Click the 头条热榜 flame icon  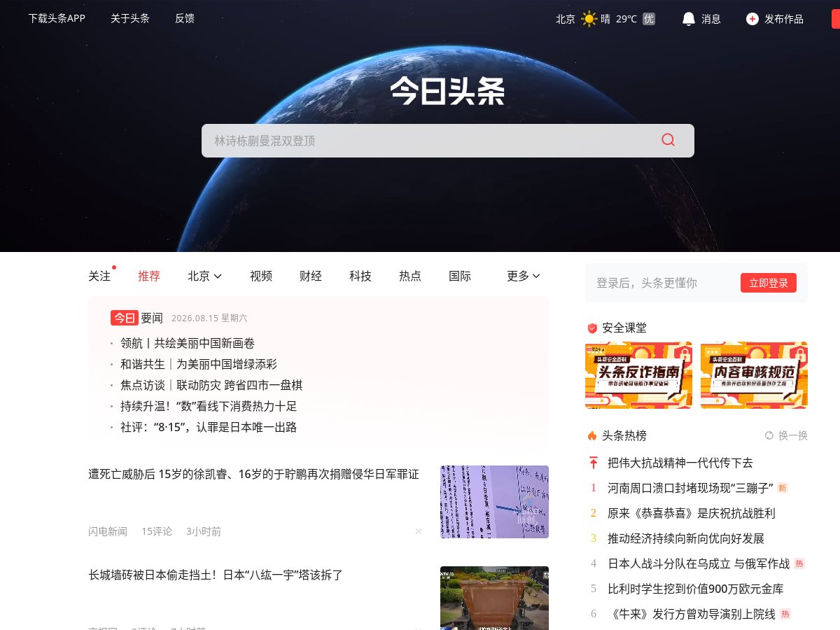click(x=592, y=435)
